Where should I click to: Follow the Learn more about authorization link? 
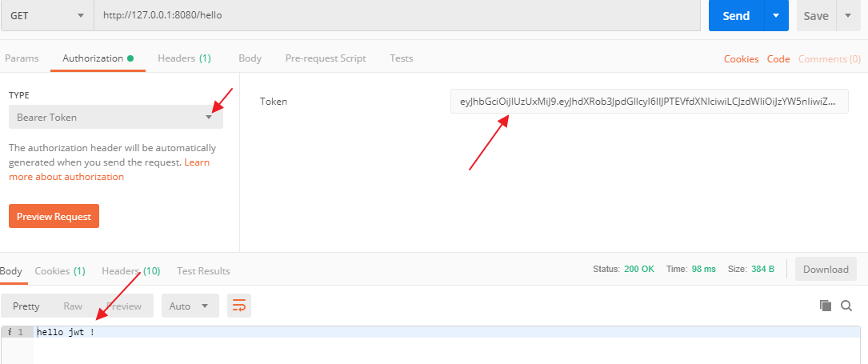109,170
